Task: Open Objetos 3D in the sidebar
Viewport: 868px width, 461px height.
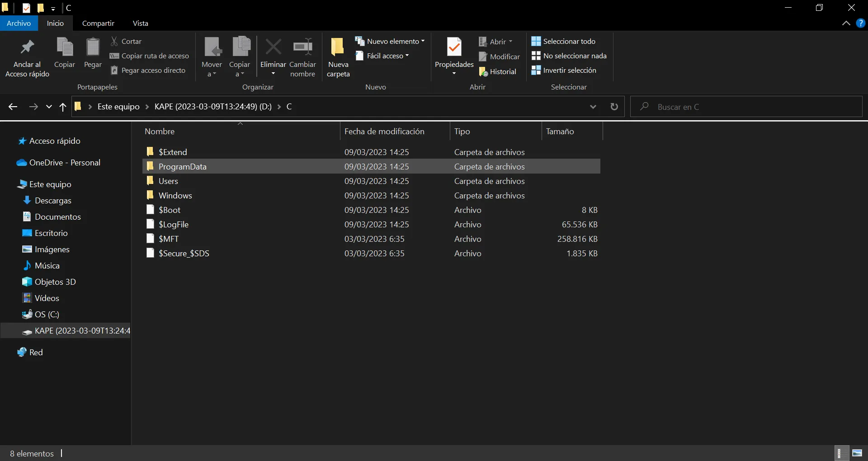Action: tap(49, 282)
